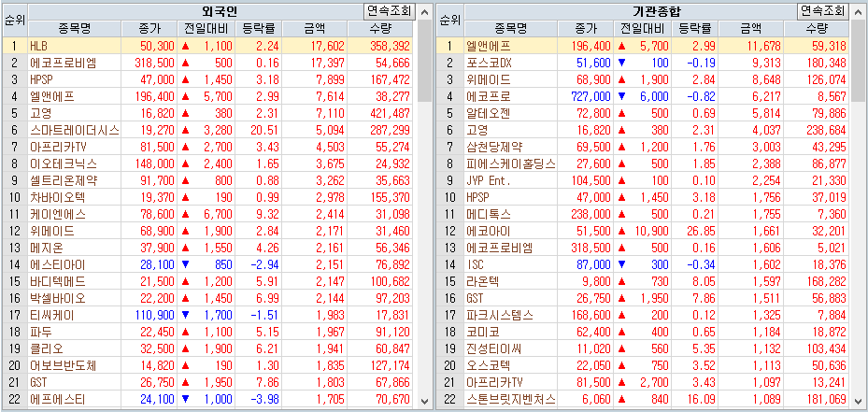Select HLB in 외국인 list
This screenshot has width=868, height=412.
point(38,46)
